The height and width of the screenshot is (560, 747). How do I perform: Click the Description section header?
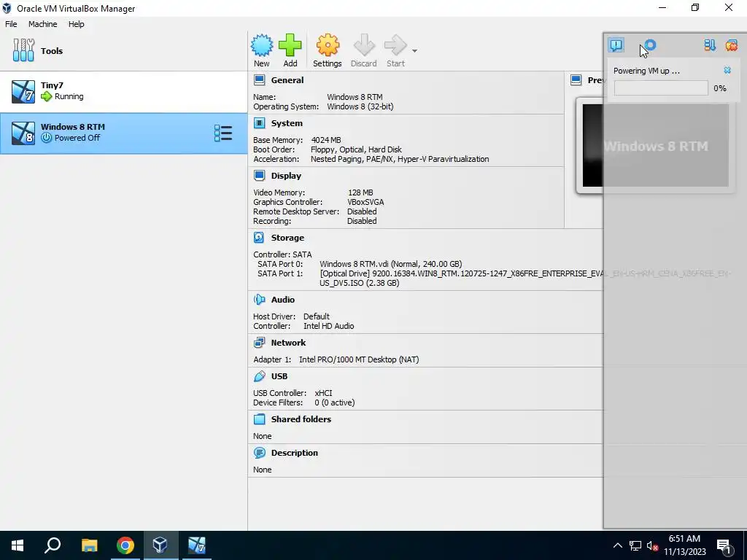(x=295, y=453)
